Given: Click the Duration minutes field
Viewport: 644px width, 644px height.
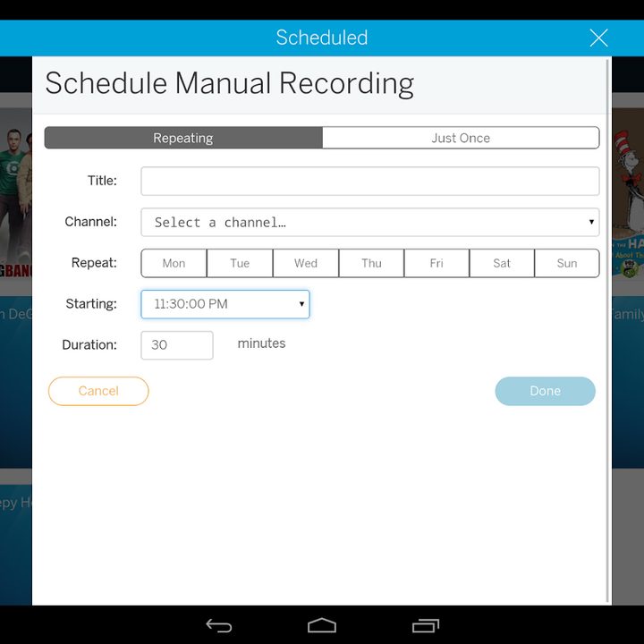Looking at the screenshot, I should tap(177, 345).
